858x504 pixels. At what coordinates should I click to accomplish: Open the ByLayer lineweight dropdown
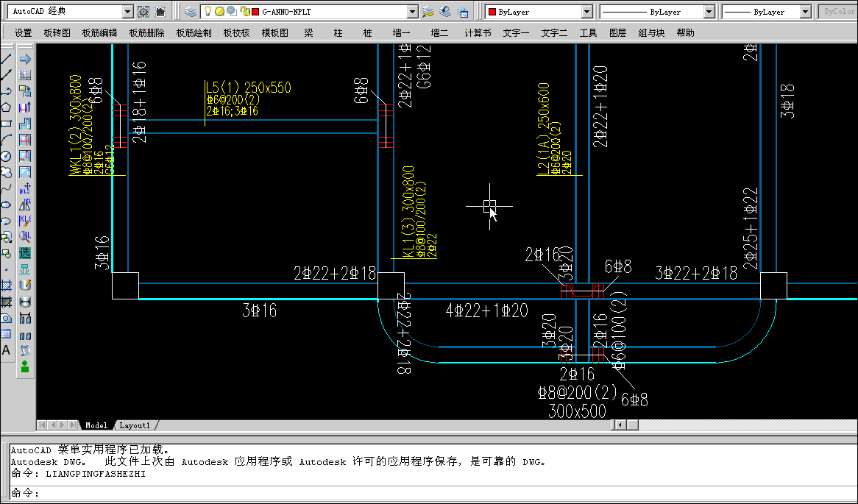pos(806,12)
